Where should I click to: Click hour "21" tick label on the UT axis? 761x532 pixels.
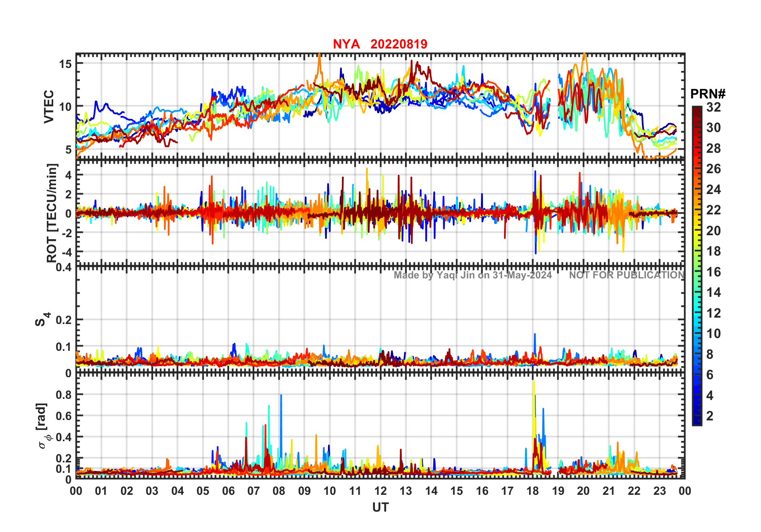pyautogui.click(x=609, y=491)
